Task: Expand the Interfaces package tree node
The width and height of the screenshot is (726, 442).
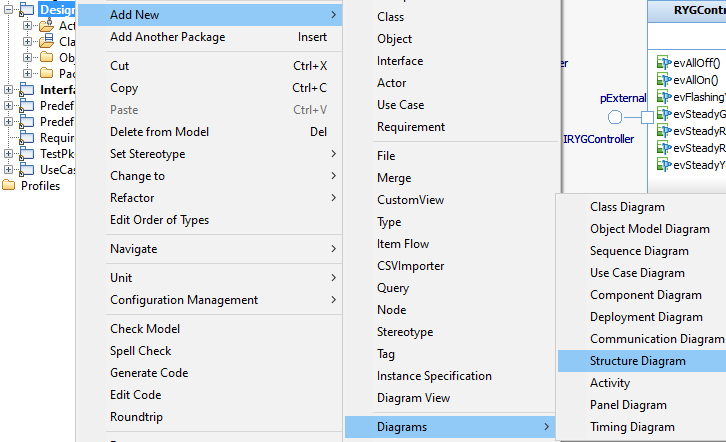Action: click(9, 90)
